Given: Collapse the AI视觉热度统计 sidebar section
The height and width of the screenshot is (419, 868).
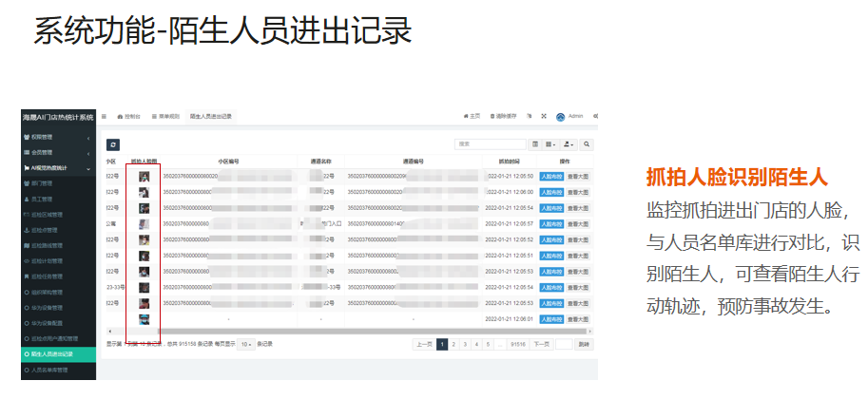Looking at the screenshot, I should [x=57, y=167].
